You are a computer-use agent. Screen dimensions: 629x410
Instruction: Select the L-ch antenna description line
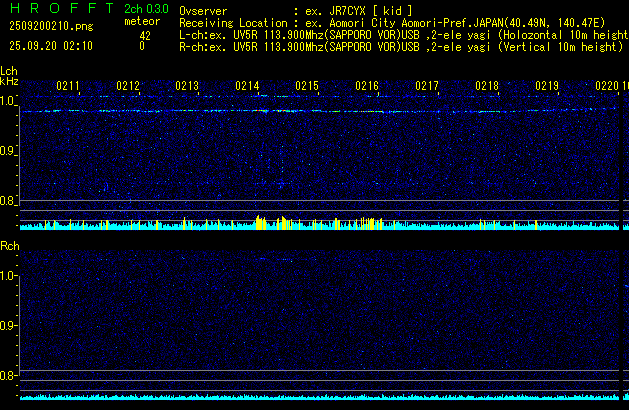[x=400, y=34]
